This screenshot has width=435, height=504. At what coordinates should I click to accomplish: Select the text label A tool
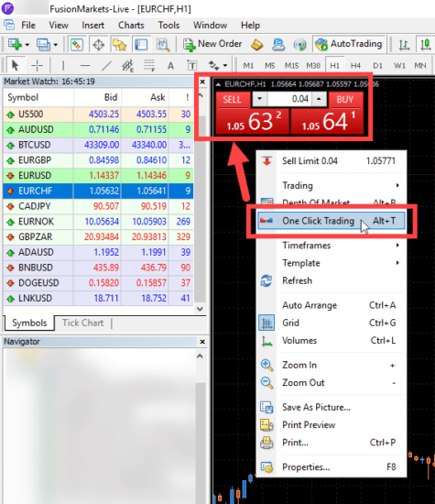tap(170, 66)
